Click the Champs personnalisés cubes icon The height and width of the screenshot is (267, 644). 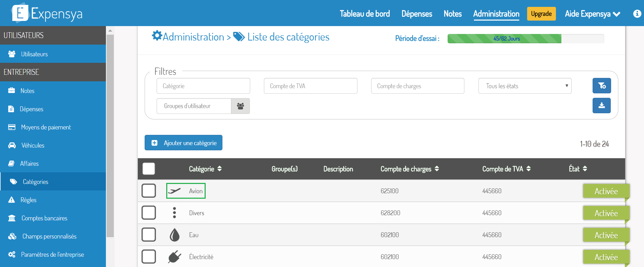(x=12, y=236)
